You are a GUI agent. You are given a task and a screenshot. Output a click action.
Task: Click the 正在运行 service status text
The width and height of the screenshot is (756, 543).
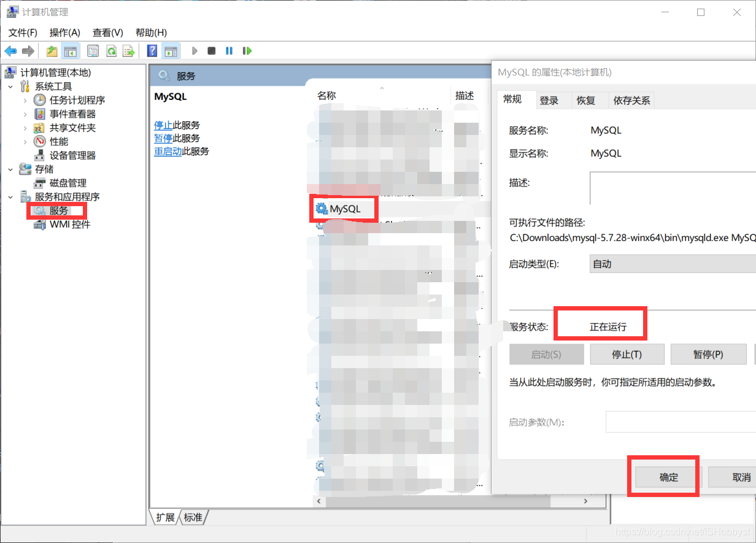[x=608, y=327]
